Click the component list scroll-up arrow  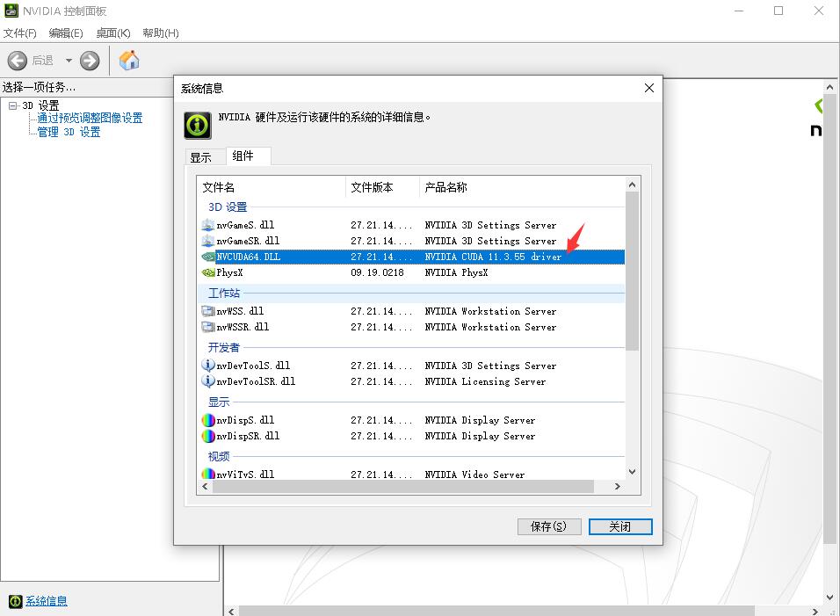[632, 185]
